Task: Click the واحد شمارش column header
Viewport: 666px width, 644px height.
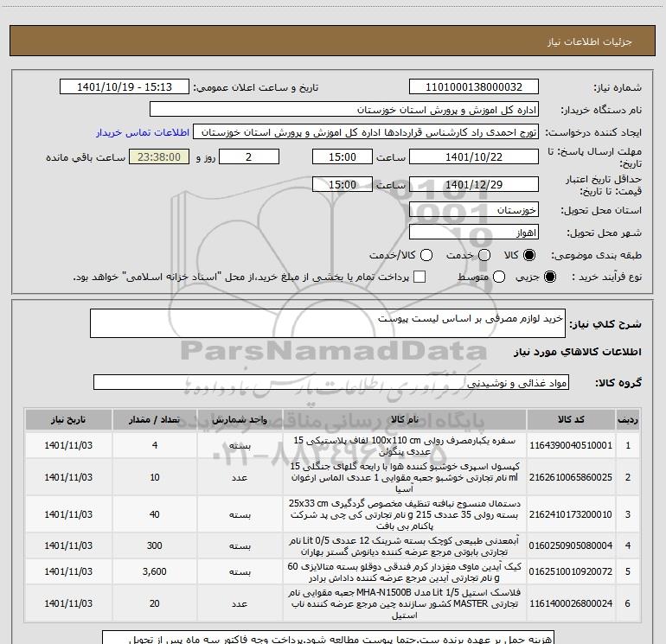Action: click(x=240, y=420)
